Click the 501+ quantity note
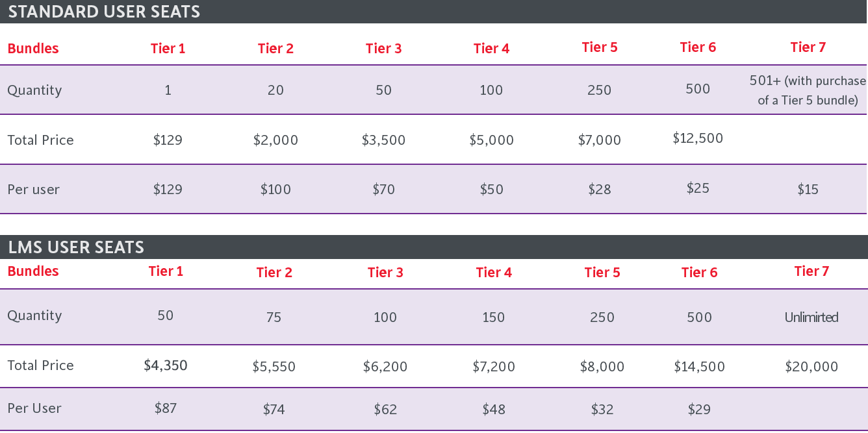The image size is (868, 433). coord(808,90)
